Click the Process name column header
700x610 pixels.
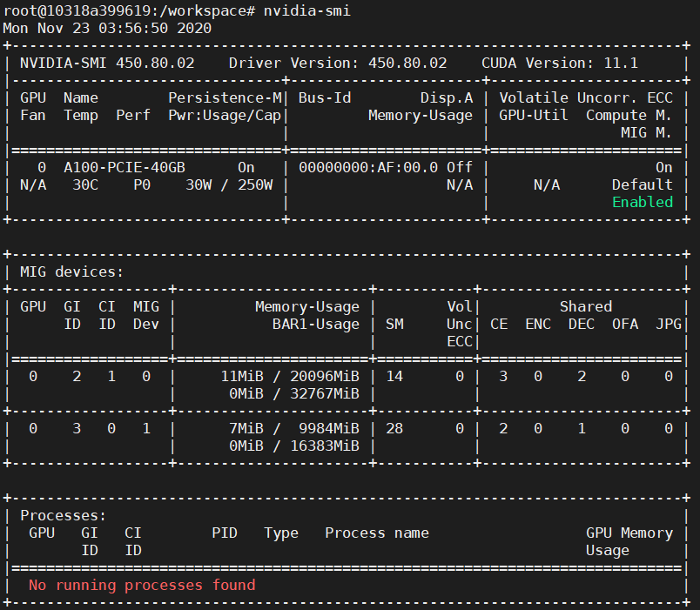tap(376, 533)
